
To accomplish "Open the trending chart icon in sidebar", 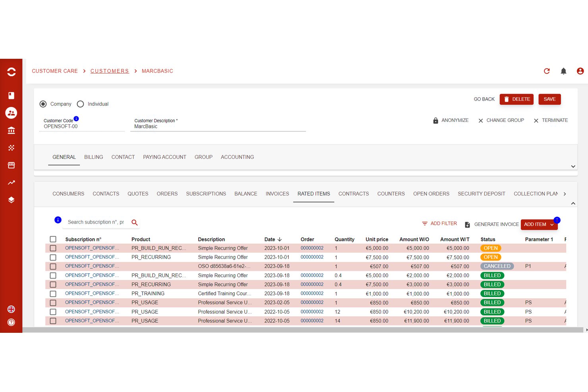I will (11, 182).
